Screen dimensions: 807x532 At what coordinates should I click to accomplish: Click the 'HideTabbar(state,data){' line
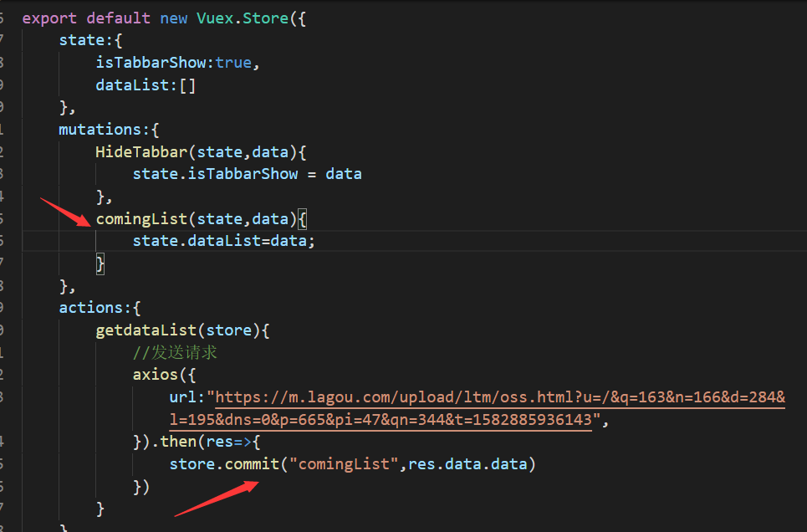click(201, 152)
